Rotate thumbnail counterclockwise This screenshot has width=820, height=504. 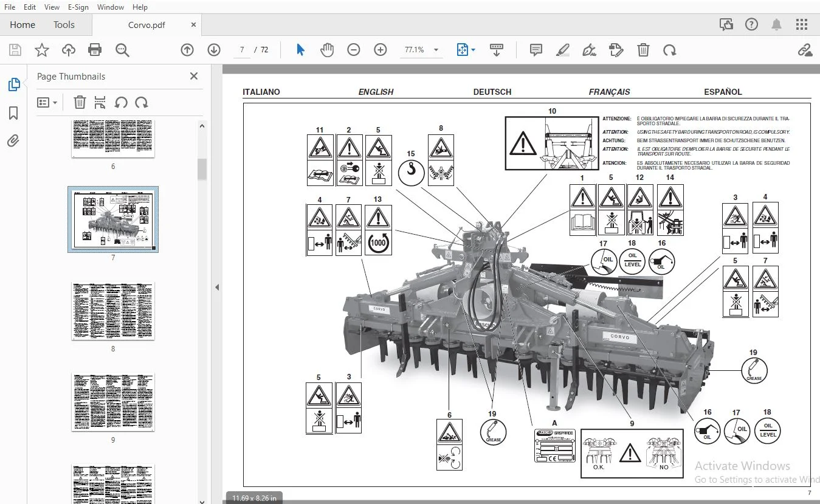(x=121, y=102)
